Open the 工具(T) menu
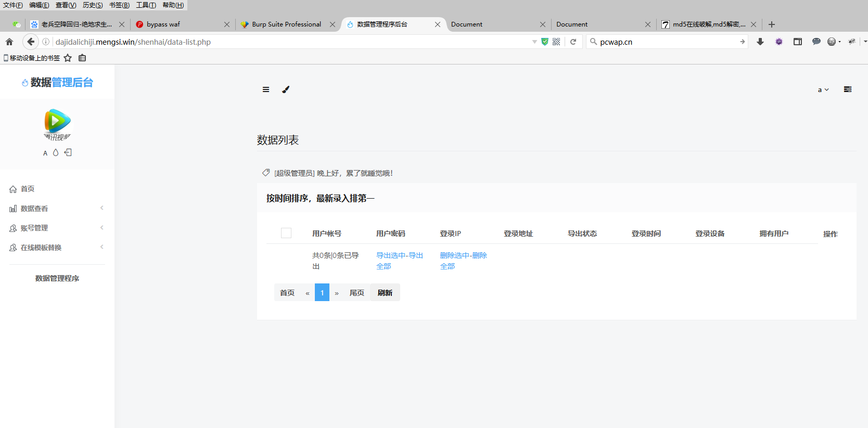The width and height of the screenshot is (868, 428). pos(146,5)
